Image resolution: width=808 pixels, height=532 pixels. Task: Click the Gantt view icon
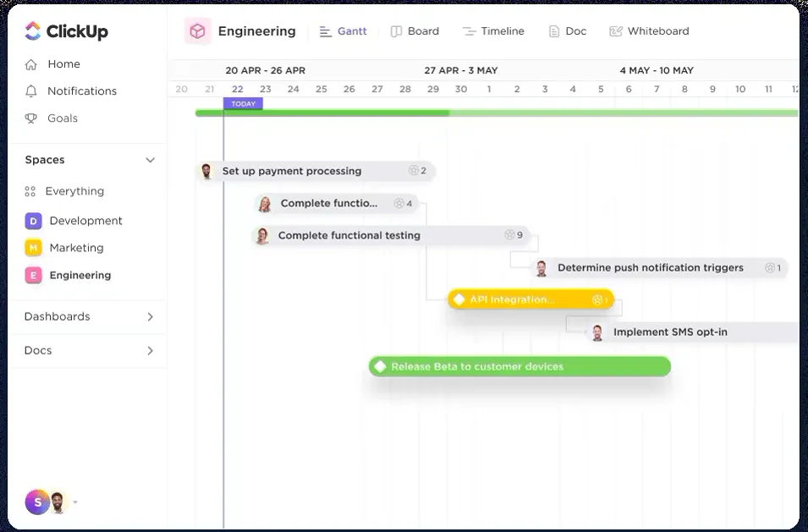click(325, 31)
